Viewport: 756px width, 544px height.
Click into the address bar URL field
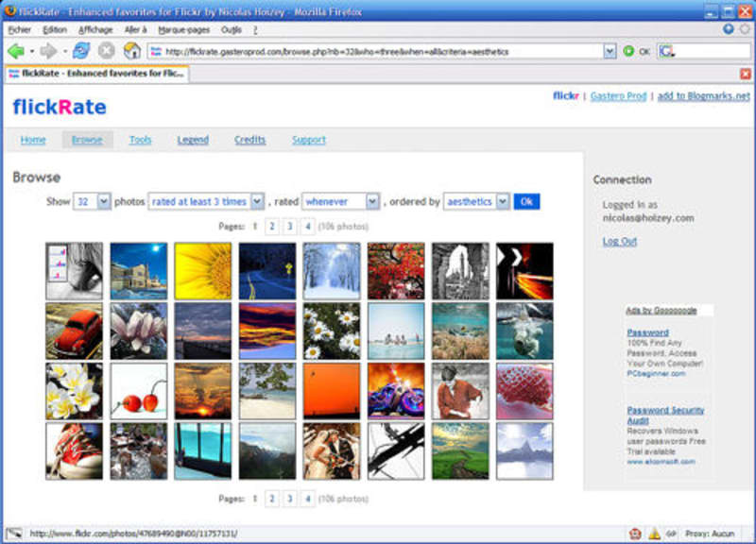point(376,51)
